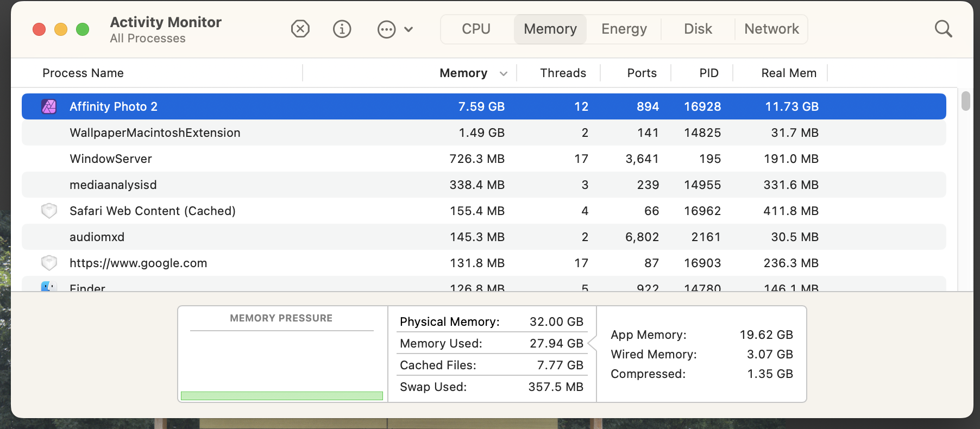Sort by the Threads column header
The image size is (980, 429).
click(563, 73)
